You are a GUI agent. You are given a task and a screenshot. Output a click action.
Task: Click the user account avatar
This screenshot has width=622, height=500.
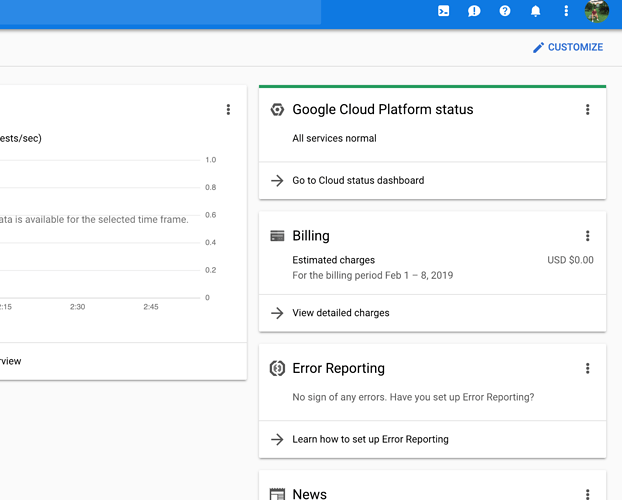[597, 11]
